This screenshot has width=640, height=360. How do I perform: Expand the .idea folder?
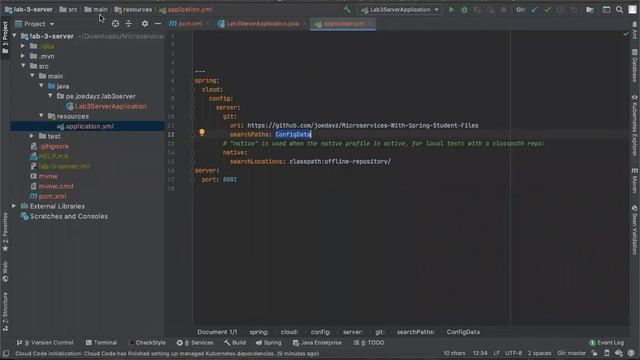[x=23, y=46]
